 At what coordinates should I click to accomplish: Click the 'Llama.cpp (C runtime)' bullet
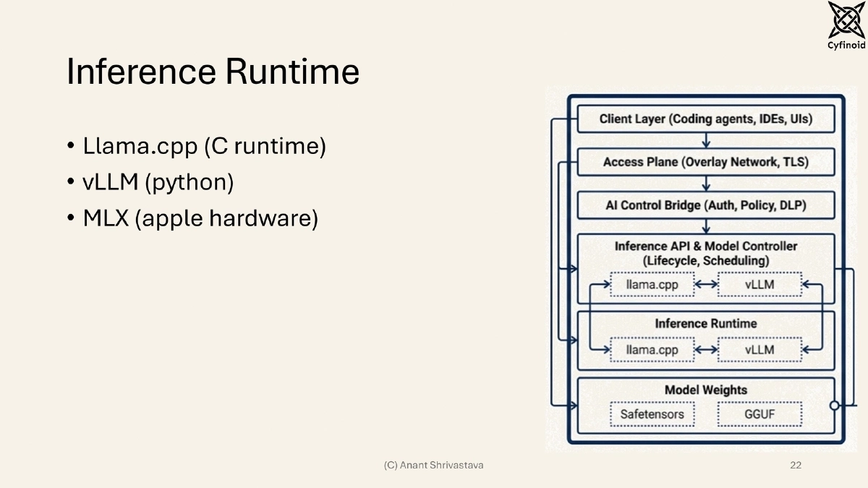tap(205, 147)
